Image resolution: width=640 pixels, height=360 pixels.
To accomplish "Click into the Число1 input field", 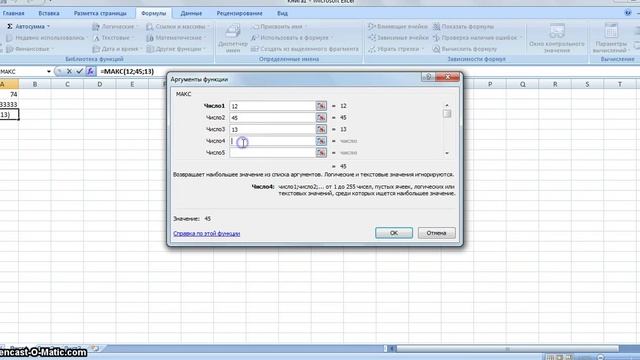I will click(272, 106).
